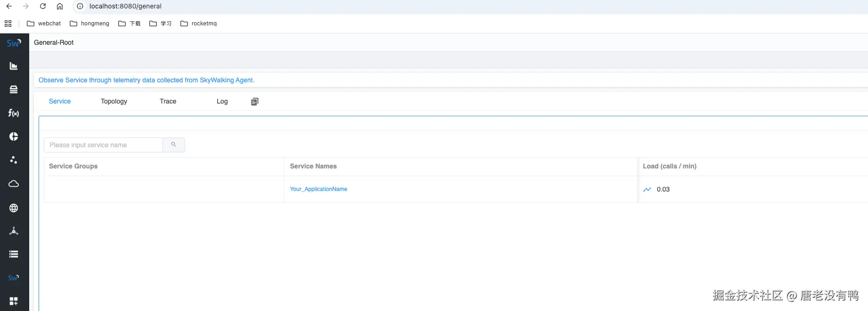Viewport: 868px width, 311px height.
Task: Go back with browser back arrow
Action: coord(9,6)
